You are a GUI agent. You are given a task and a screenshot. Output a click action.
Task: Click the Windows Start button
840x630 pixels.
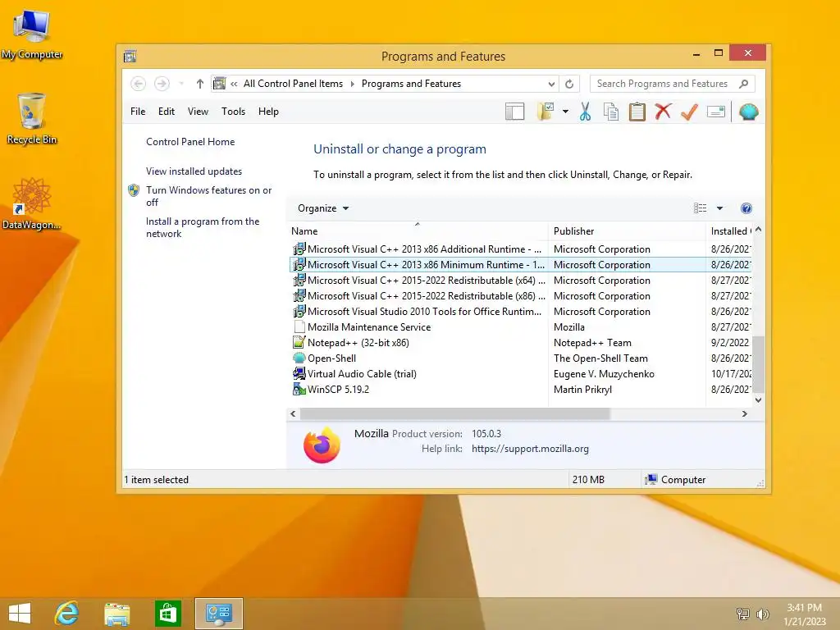tap(20, 614)
